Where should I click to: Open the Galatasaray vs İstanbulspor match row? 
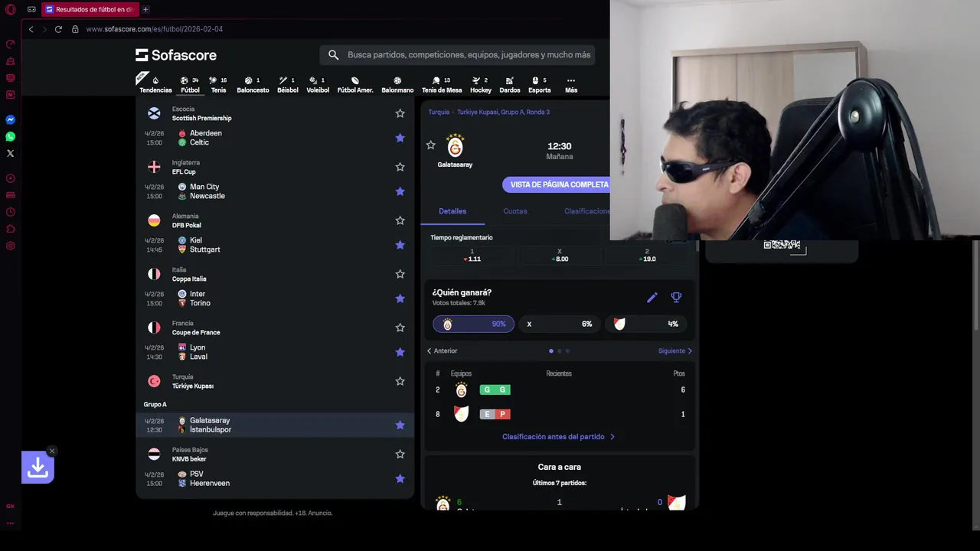coord(275,425)
